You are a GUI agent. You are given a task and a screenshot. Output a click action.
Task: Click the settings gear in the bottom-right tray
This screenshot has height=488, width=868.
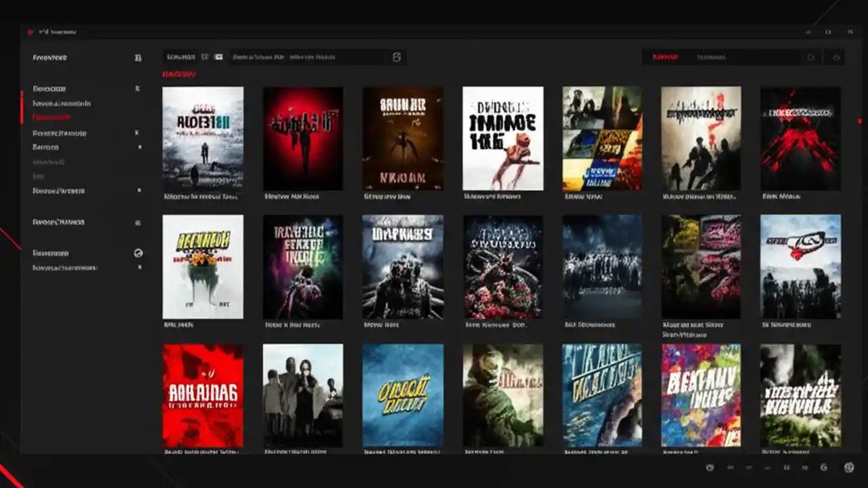click(848, 468)
